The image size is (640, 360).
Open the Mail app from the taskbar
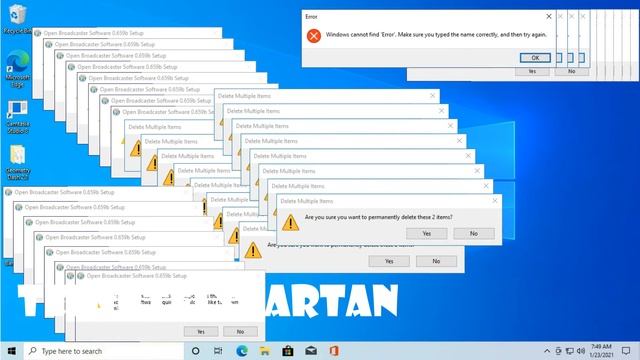311,351
